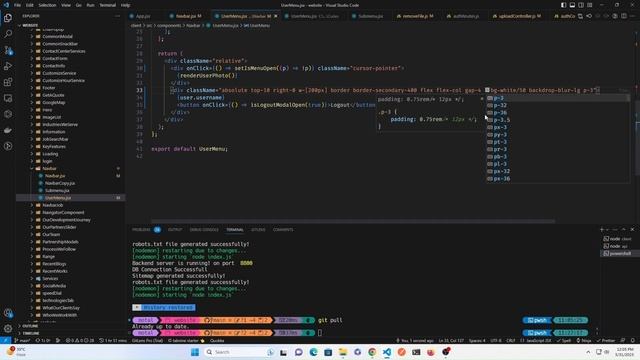Viewport: 640px width, 360px height.
Task: Open the Docker view in activity bar
Action: click(8, 130)
